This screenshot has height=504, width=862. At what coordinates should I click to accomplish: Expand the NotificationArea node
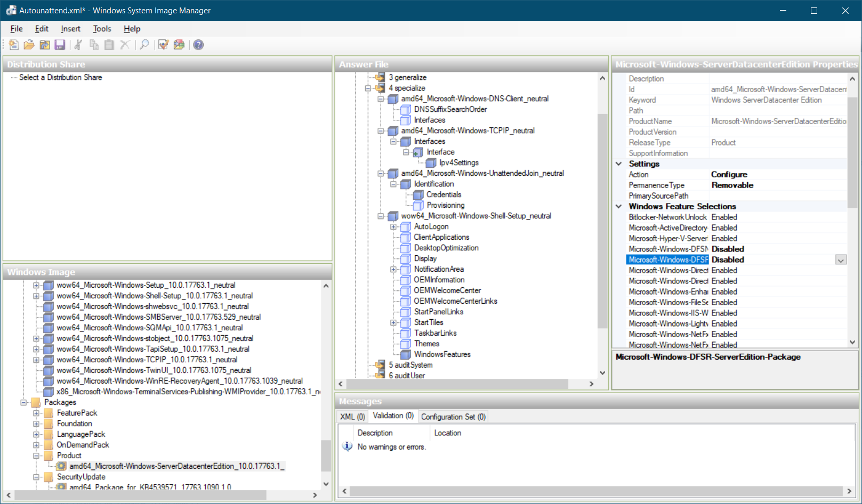point(393,270)
